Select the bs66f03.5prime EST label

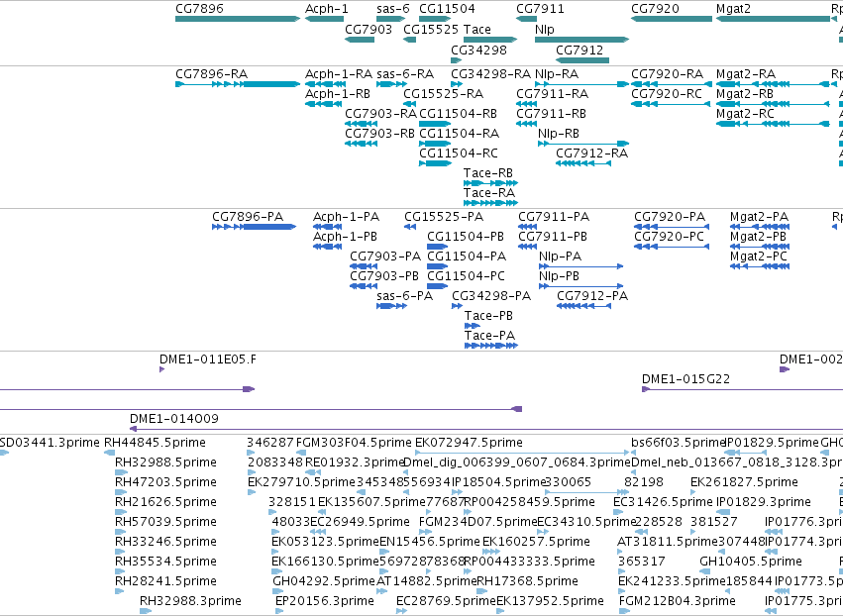click(x=679, y=443)
